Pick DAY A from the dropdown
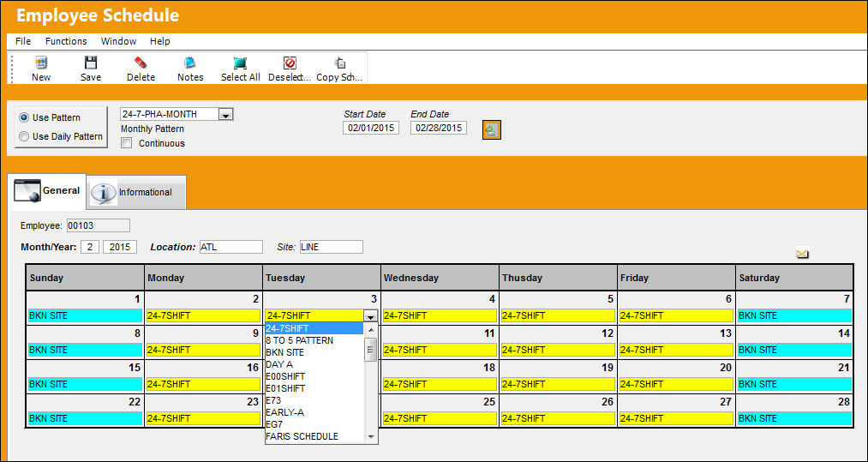 [314, 364]
